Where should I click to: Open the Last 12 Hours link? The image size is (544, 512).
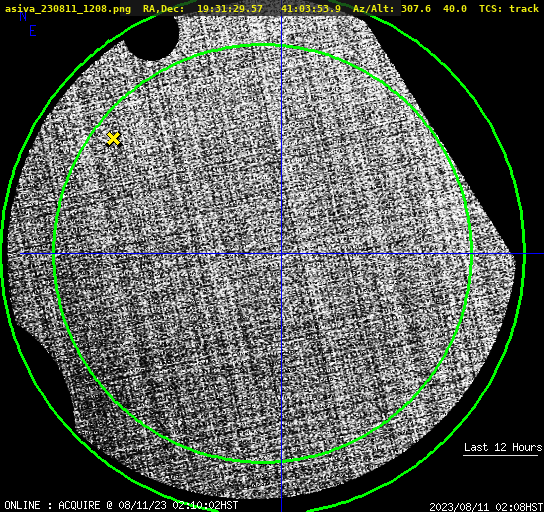(x=503, y=447)
